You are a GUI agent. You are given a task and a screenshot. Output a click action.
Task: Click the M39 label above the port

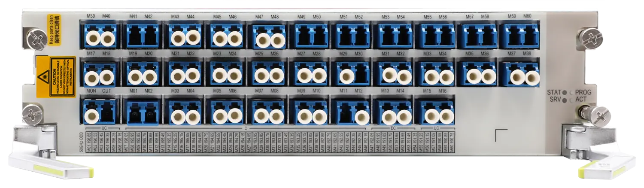click(91, 16)
